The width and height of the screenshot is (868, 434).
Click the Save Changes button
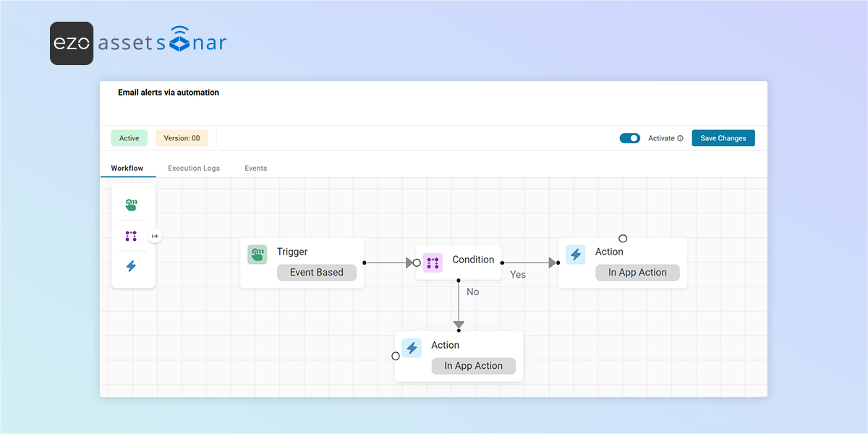[x=723, y=137]
